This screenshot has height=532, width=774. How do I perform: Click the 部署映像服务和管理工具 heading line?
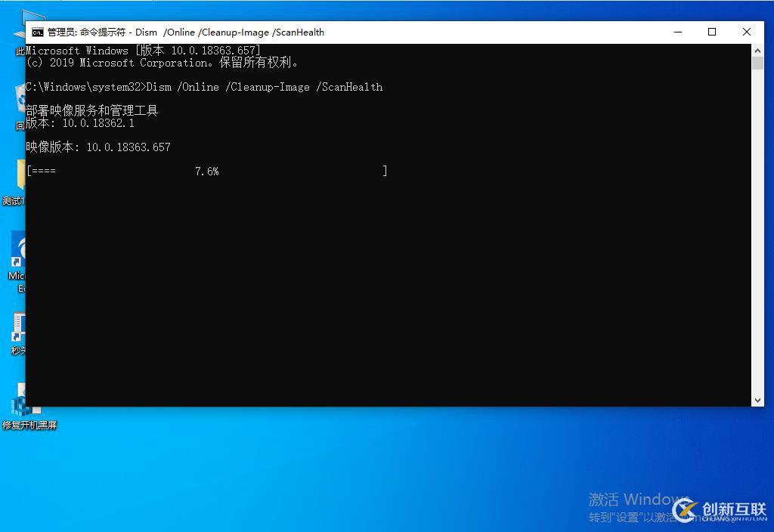[91, 110]
